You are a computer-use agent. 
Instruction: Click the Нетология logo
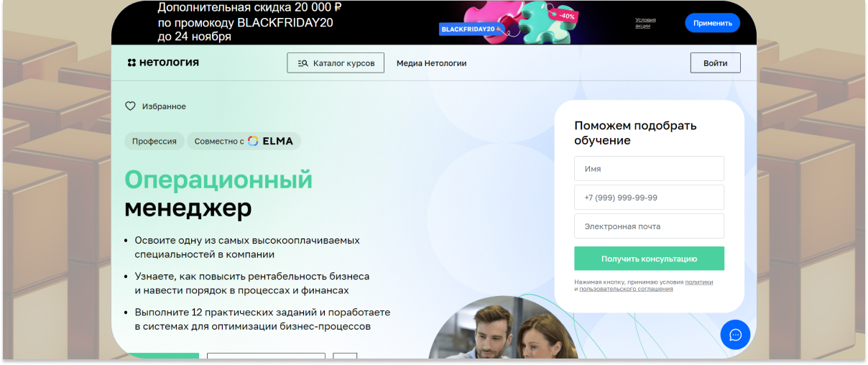coord(163,63)
